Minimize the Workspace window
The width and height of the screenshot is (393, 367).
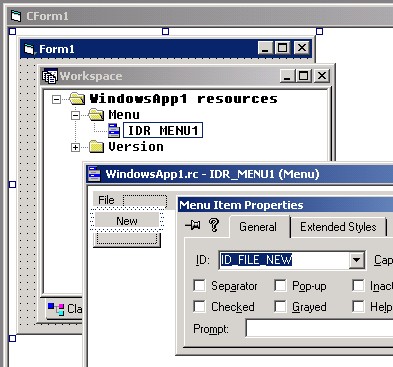(x=287, y=76)
